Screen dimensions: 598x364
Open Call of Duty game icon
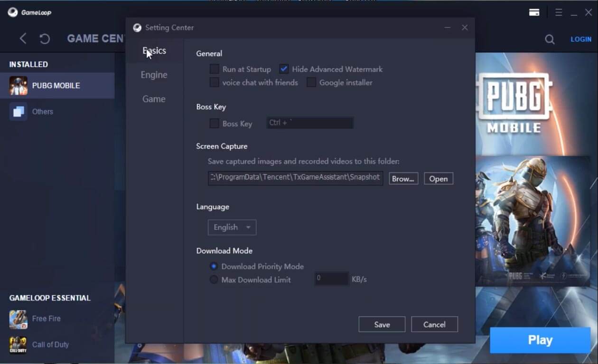19,345
